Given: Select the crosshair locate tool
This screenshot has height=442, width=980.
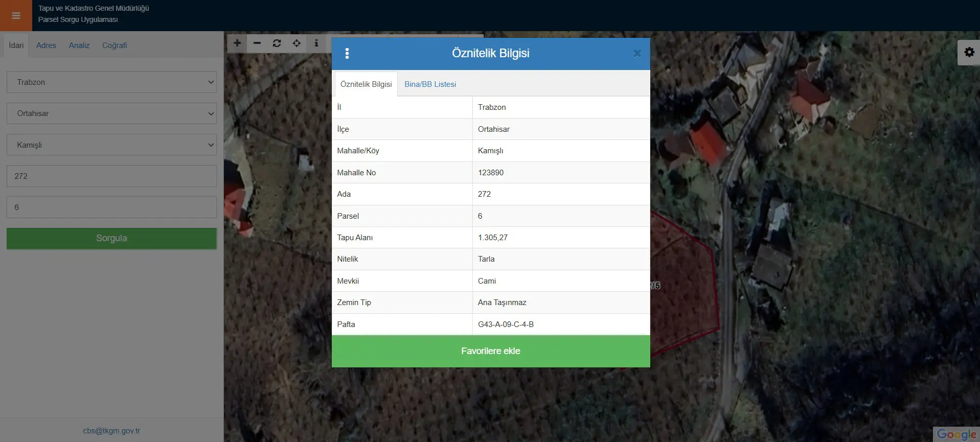Looking at the screenshot, I should [297, 43].
